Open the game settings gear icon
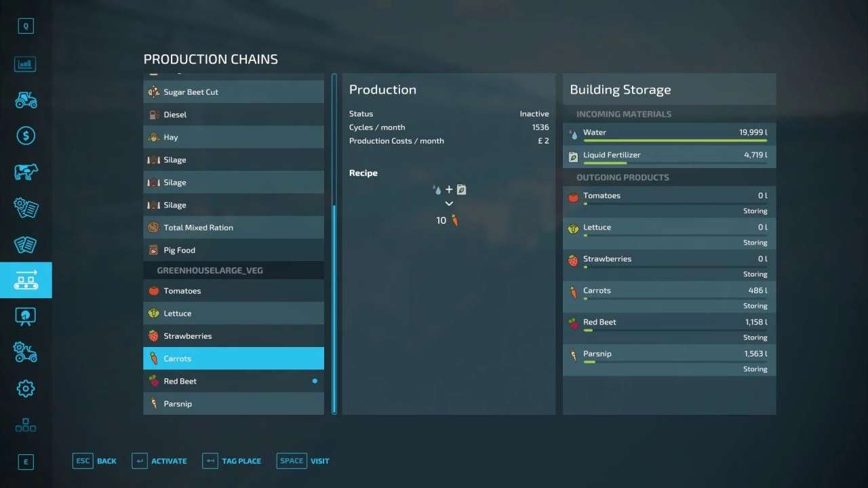 click(26, 388)
